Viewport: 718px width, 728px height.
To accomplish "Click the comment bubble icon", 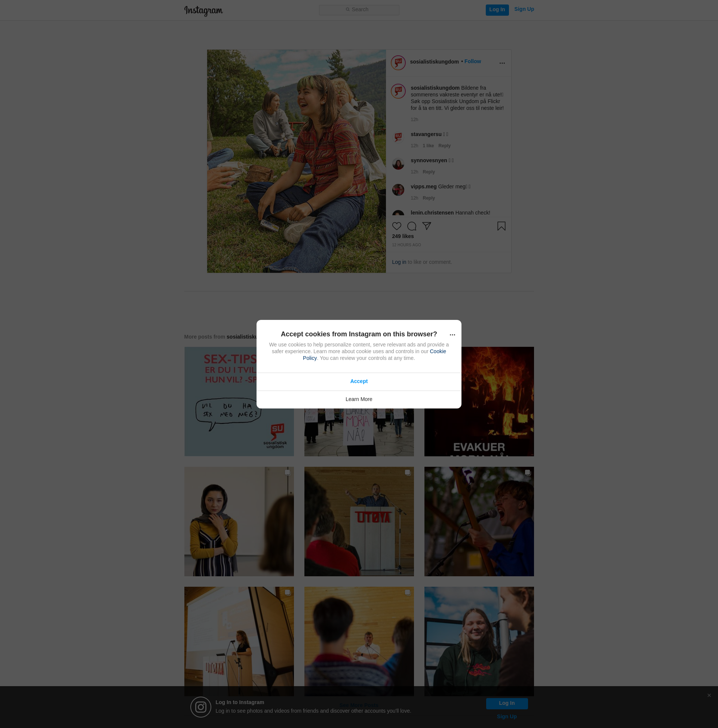I will pos(411,226).
